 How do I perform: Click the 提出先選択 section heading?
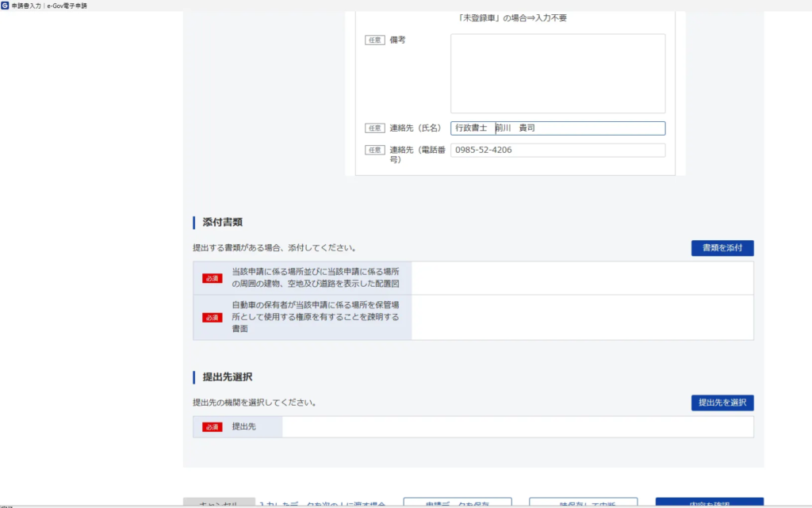pyautogui.click(x=228, y=377)
